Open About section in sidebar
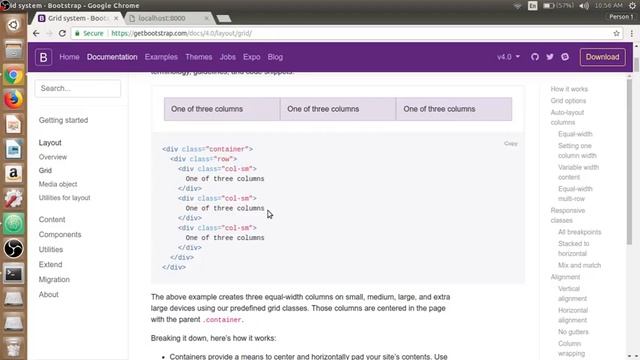 (x=49, y=295)
